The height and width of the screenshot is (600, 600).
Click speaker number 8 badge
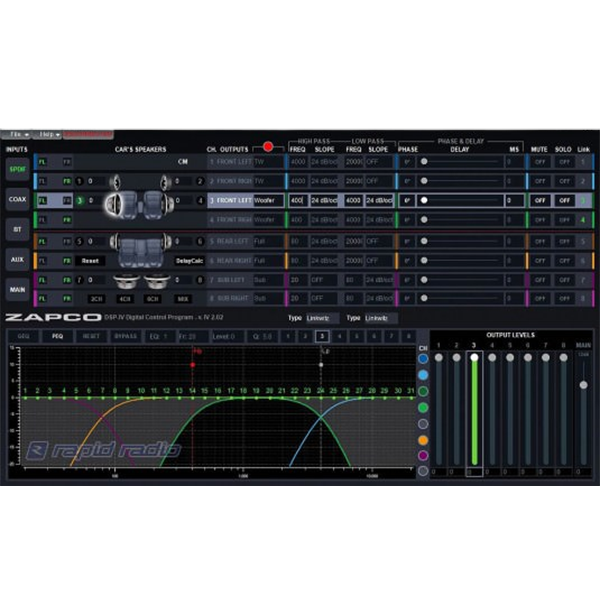pyautogui.click(x=200, y=280)
